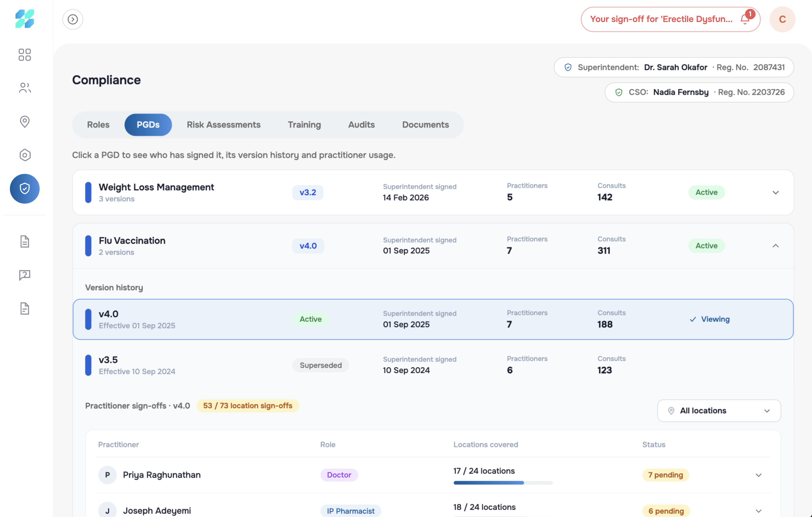Click the v4.0 badge on Flu Vaccination
The height and width of the screenshot is (517, 812).
click(x=308, y=246)
